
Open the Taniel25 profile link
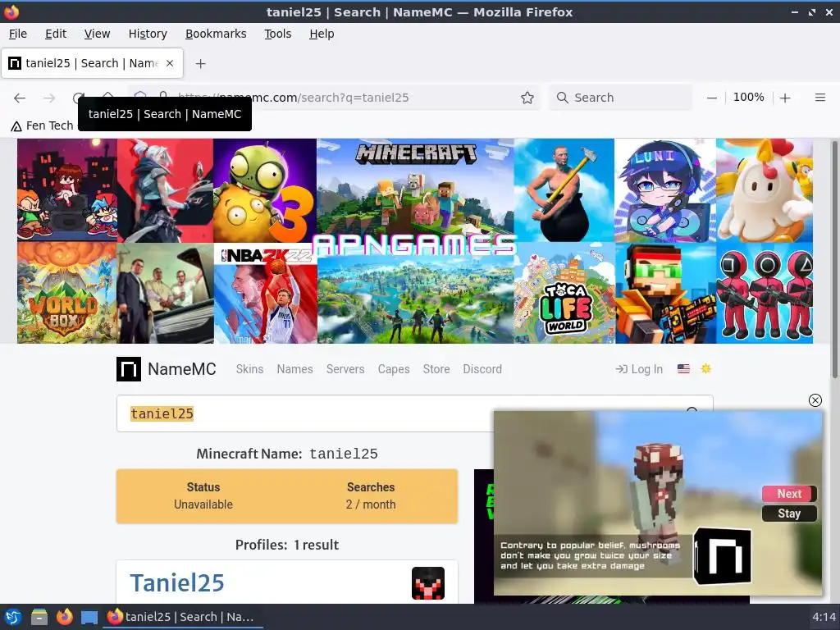pos(177,583)
